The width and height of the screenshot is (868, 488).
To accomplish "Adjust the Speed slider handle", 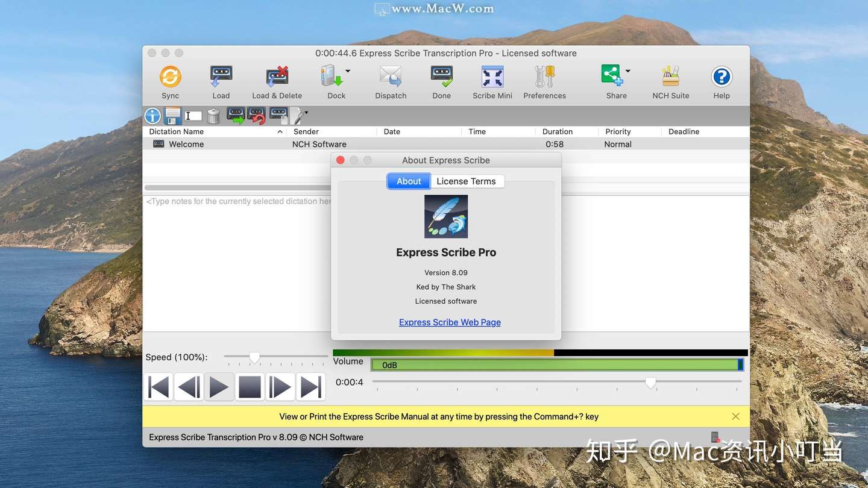I will click(x=254, y=357).
